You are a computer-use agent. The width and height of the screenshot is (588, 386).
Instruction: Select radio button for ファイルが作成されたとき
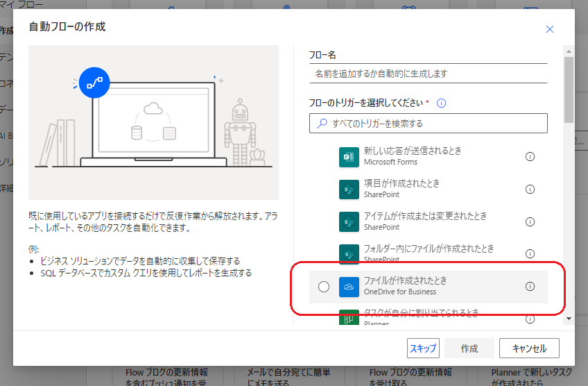[324, 287]
